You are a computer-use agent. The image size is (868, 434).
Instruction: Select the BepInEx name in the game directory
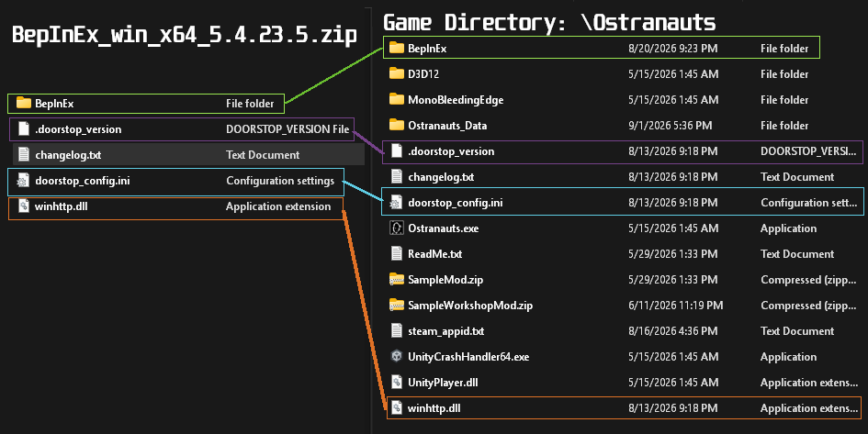pyautogui.click(x=427, y=49)
